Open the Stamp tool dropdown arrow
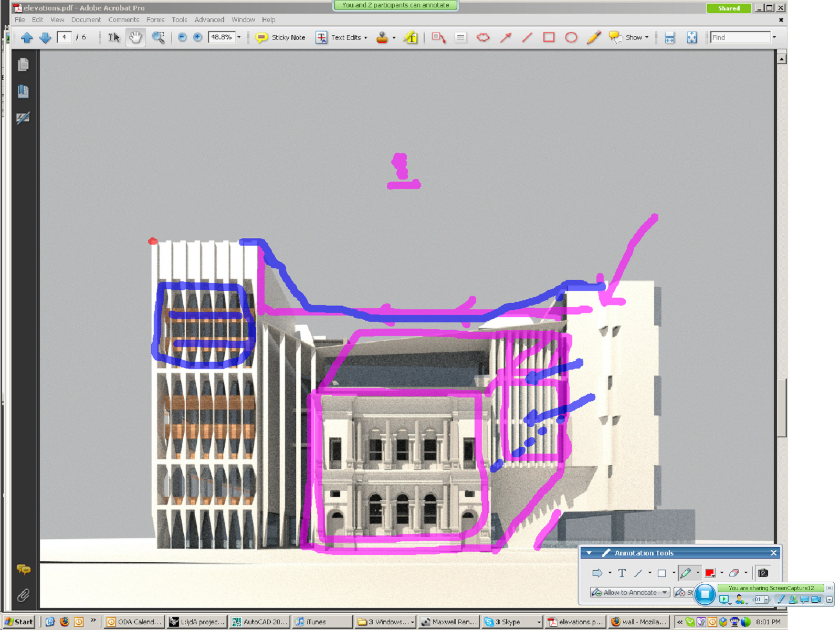This screenshot has height=630, width=840. coord(394,37)
